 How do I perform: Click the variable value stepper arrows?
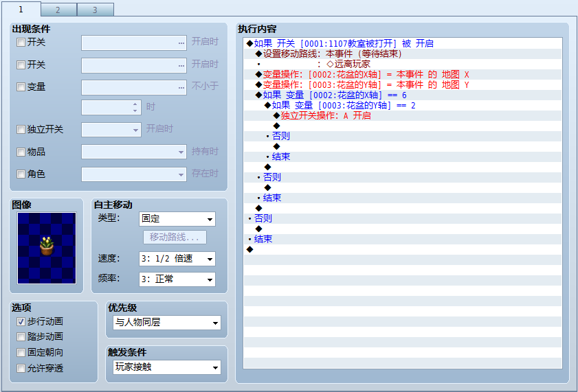point(135,108)
